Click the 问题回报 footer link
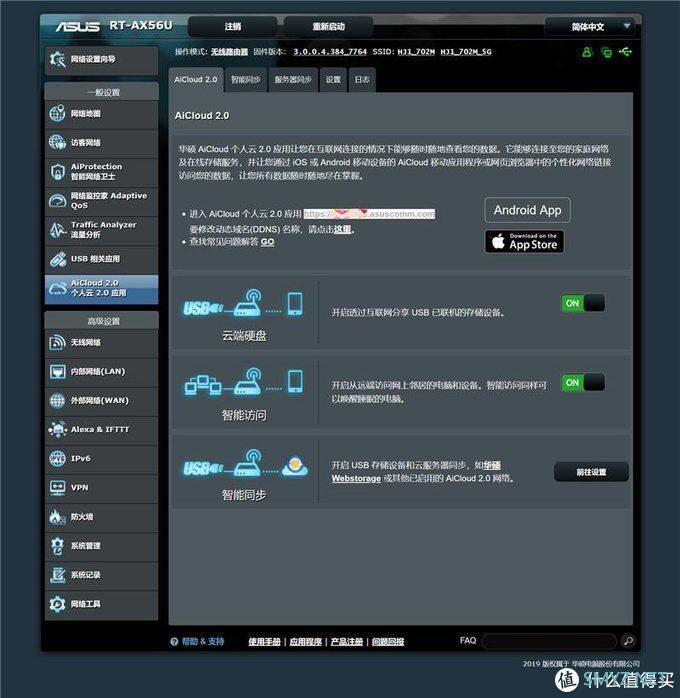 click(388, 641)
